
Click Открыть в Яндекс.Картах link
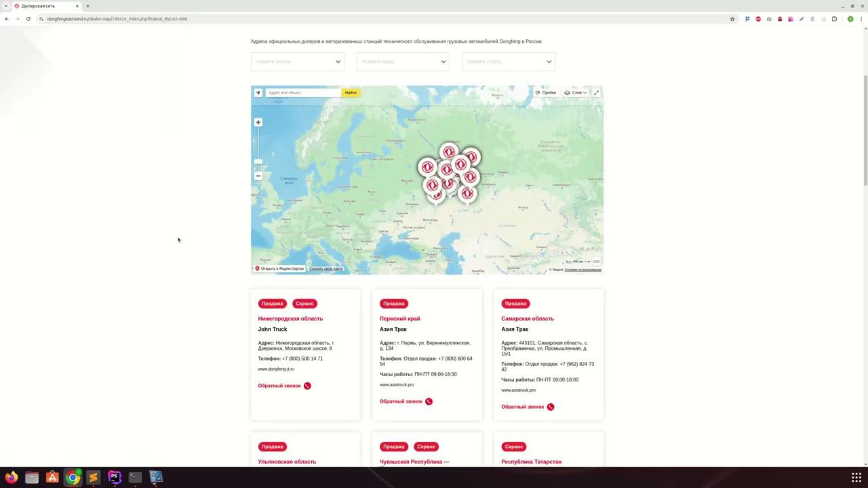click(x=279, y=268)
